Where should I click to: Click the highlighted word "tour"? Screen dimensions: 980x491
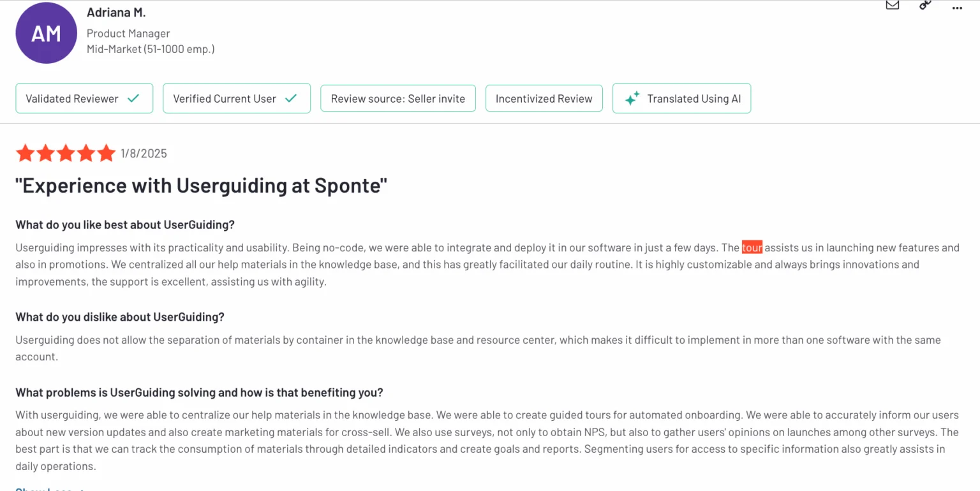pyautogui.click(x=752, y=247)
